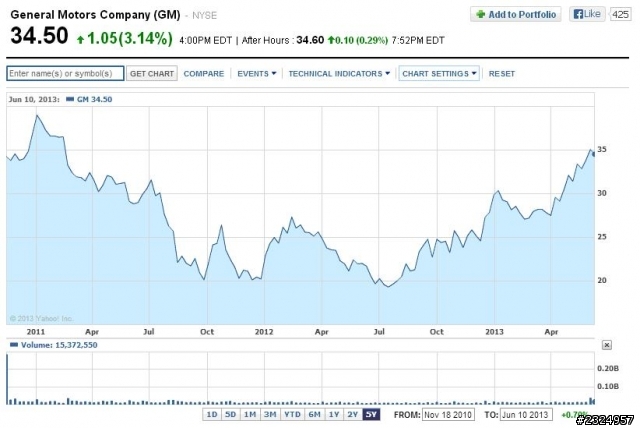Select the 6M time range tab

point(314,415)
